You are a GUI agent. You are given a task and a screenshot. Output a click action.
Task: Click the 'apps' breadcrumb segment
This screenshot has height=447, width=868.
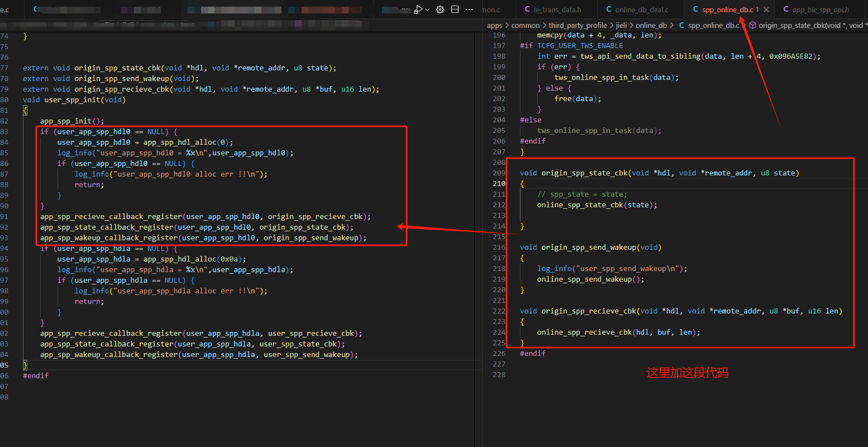click(495, 25)
